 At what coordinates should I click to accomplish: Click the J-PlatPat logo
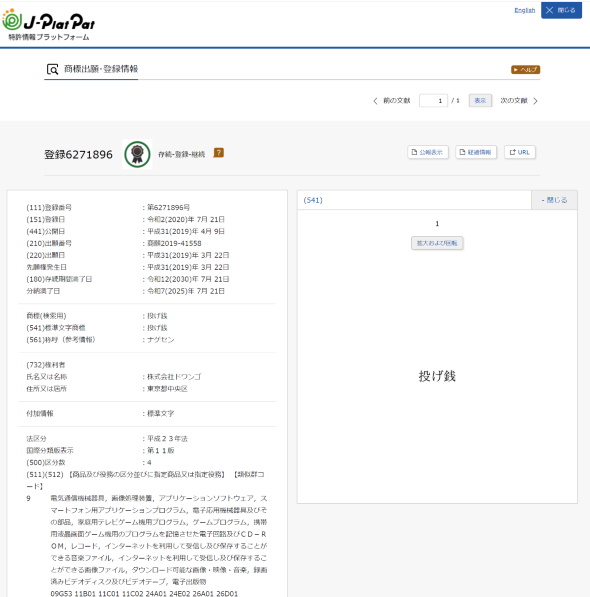point(48,24)
